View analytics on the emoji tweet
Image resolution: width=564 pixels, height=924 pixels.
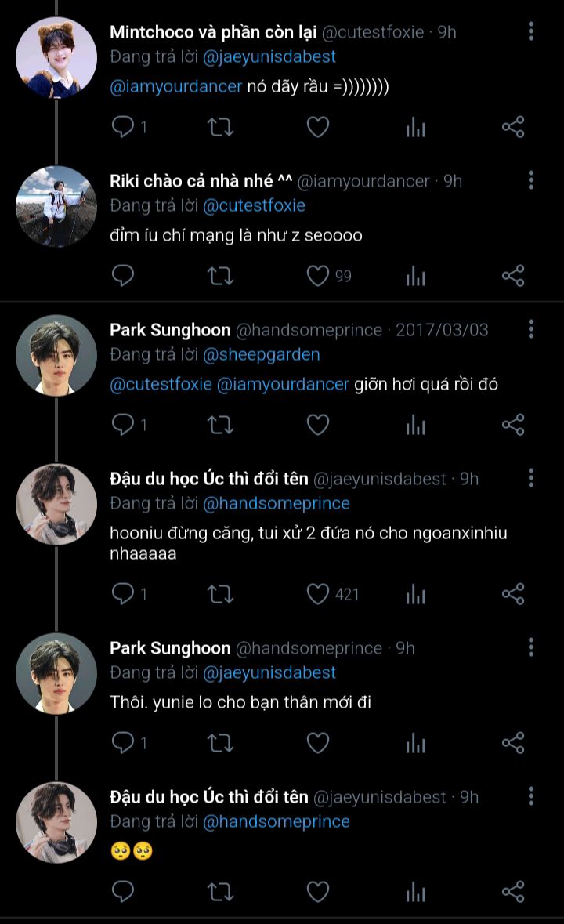click(415, 891)
